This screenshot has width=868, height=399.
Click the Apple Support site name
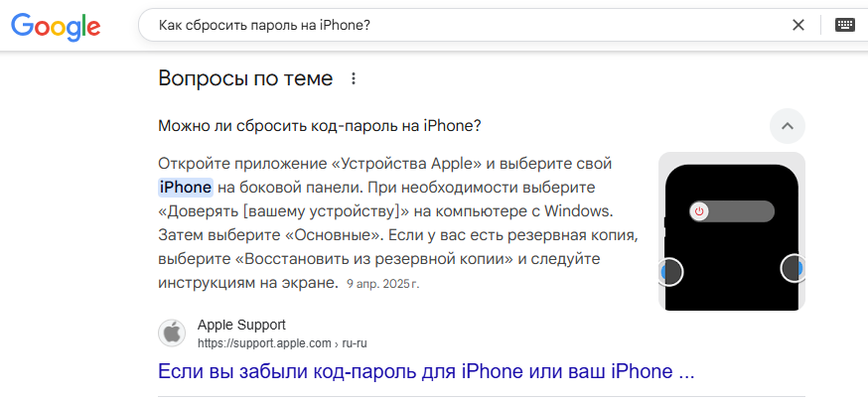(241, 325)
